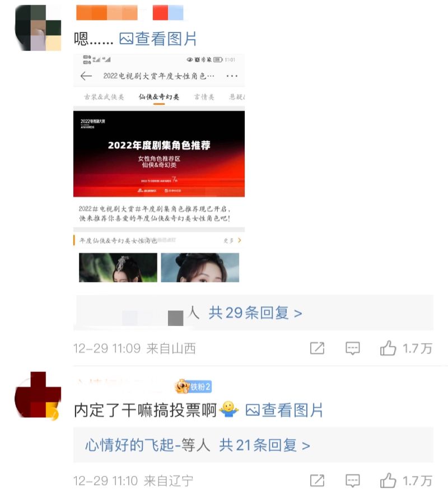Like the comment posted from 山西
Viewport: 448px width, 494px height.
(406, 348)
